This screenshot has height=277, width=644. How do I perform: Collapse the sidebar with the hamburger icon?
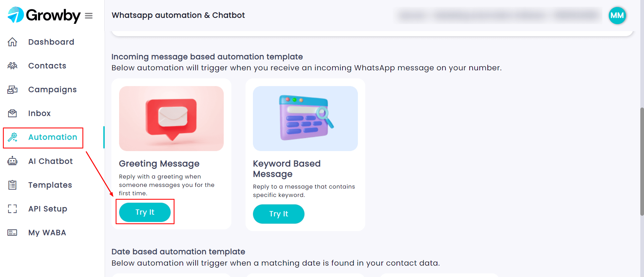click(x=89, y=16)
